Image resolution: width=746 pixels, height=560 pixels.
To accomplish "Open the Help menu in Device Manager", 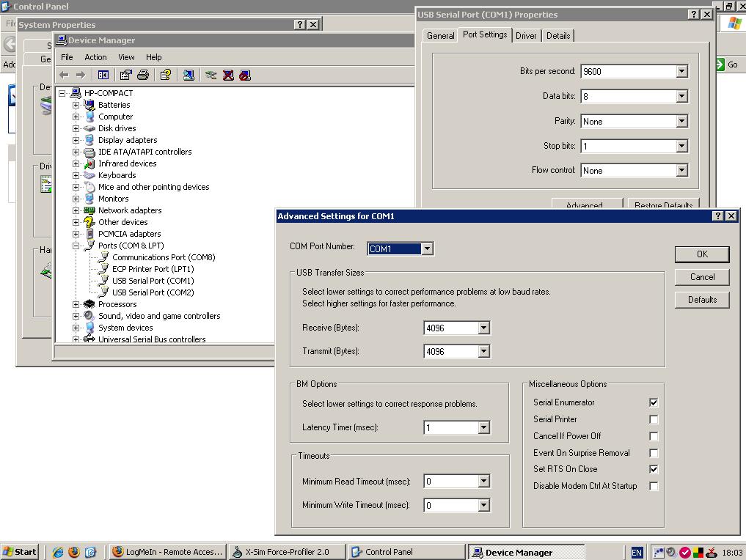I will coord(153,57).
